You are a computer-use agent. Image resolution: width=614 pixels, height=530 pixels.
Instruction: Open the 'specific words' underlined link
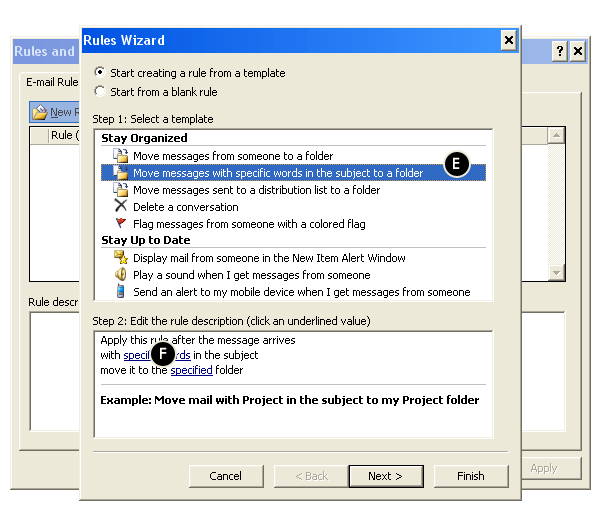pos(137,355)
